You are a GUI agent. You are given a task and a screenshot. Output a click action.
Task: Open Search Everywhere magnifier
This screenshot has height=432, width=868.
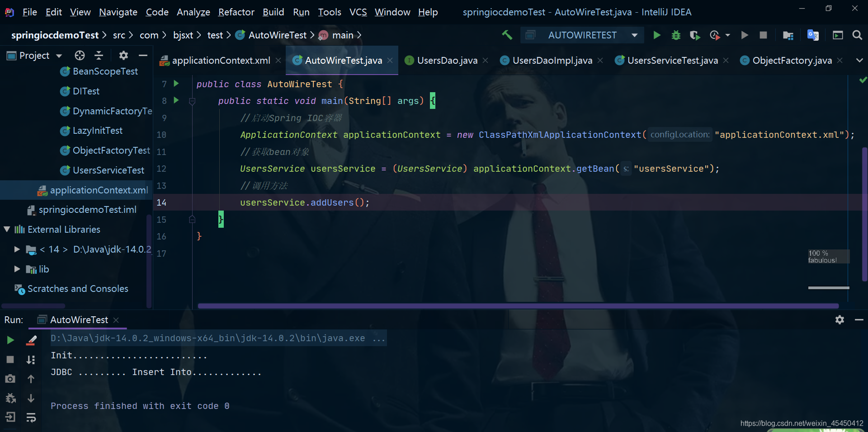coord(857,35)
